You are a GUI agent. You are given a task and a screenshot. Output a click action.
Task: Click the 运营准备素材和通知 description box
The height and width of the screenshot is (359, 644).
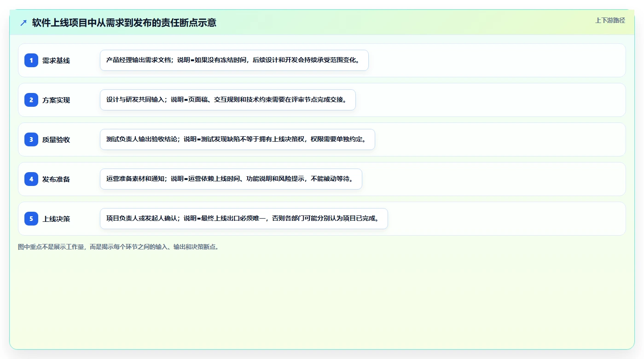[231, 179]
